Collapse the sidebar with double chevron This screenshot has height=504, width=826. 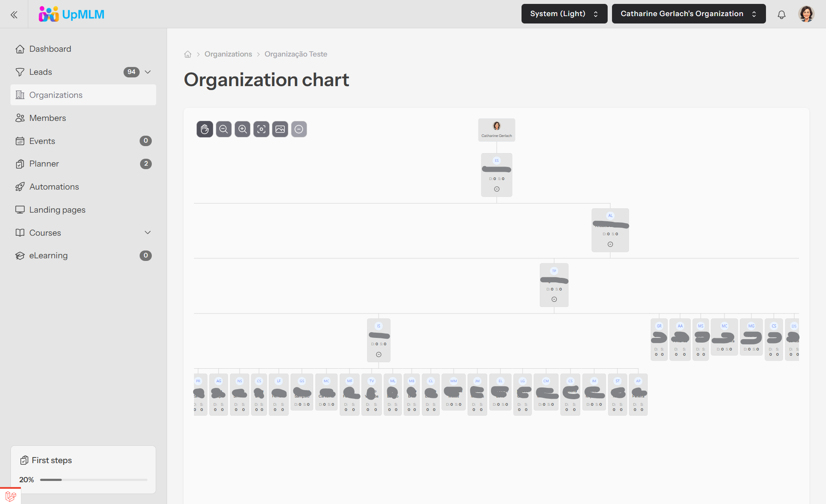(14, 15)
